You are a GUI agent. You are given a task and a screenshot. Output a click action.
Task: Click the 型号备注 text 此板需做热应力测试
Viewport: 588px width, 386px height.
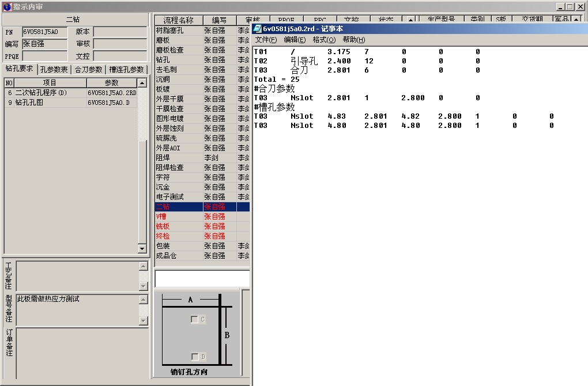(x=48, y=299)
